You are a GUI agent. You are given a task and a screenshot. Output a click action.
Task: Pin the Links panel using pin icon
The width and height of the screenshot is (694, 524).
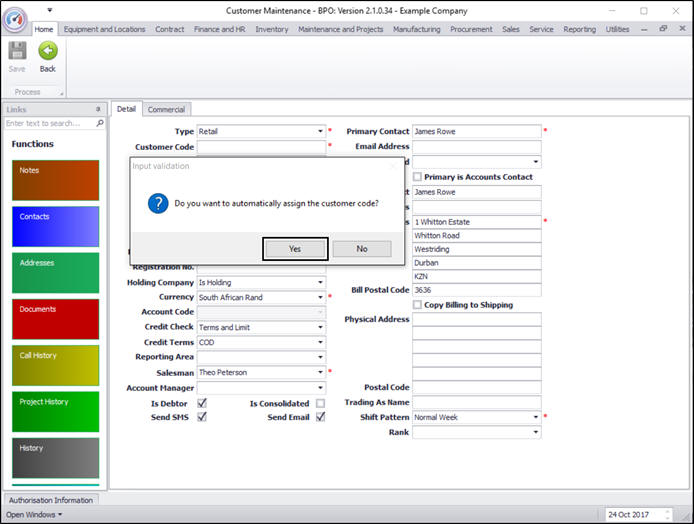pos(98,109)
